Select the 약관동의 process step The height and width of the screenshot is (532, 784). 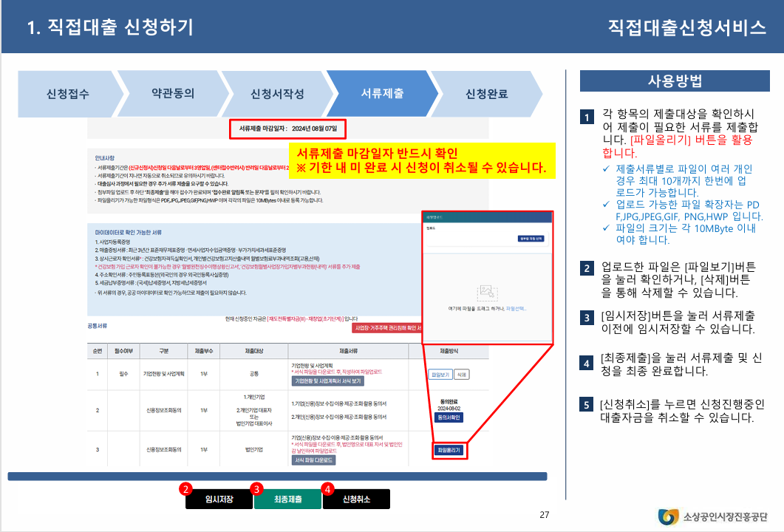(174, 94)
